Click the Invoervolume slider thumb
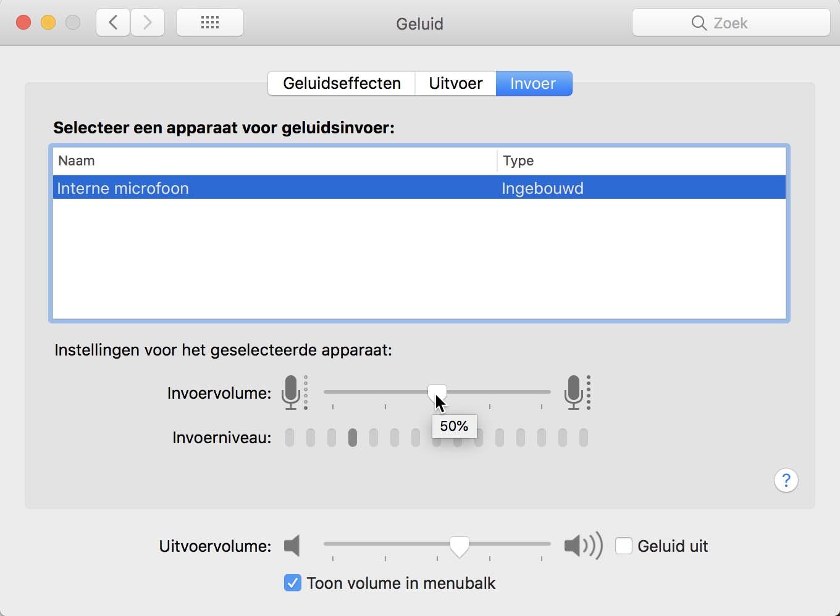Viewport: 840px width, 616px height. (437, 391)
